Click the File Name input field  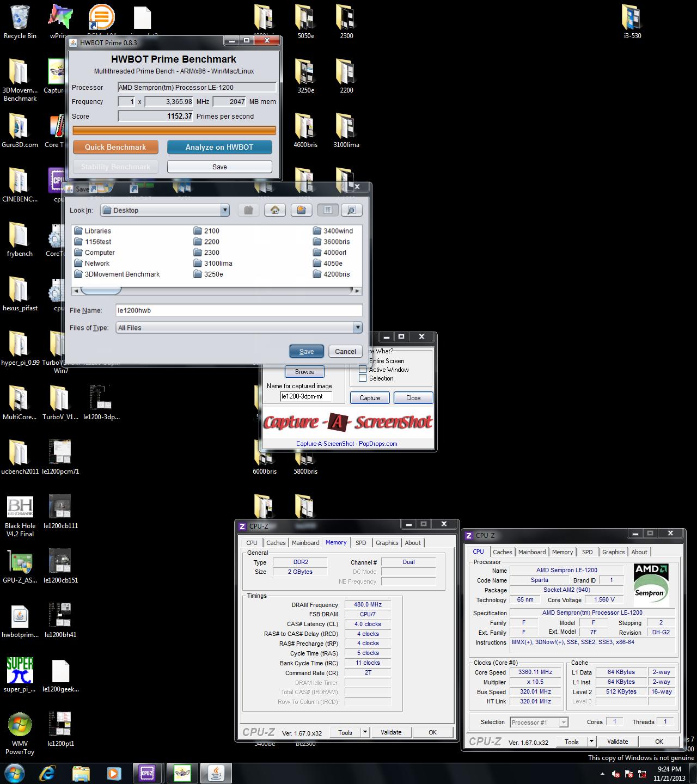(x=239, y=310)
